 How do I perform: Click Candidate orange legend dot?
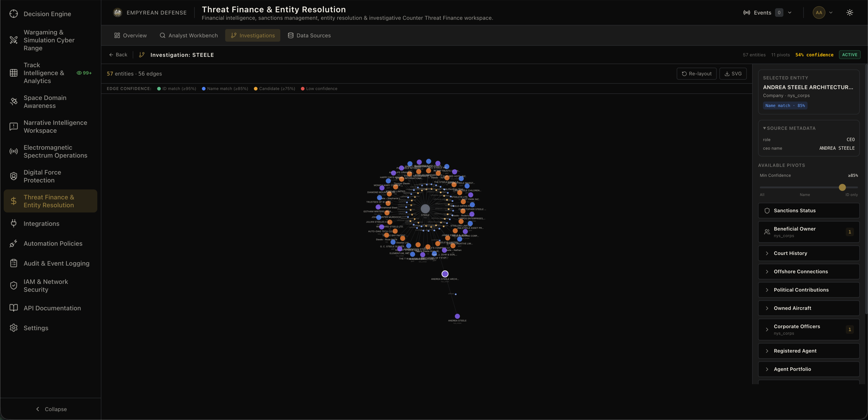(256, 89)
